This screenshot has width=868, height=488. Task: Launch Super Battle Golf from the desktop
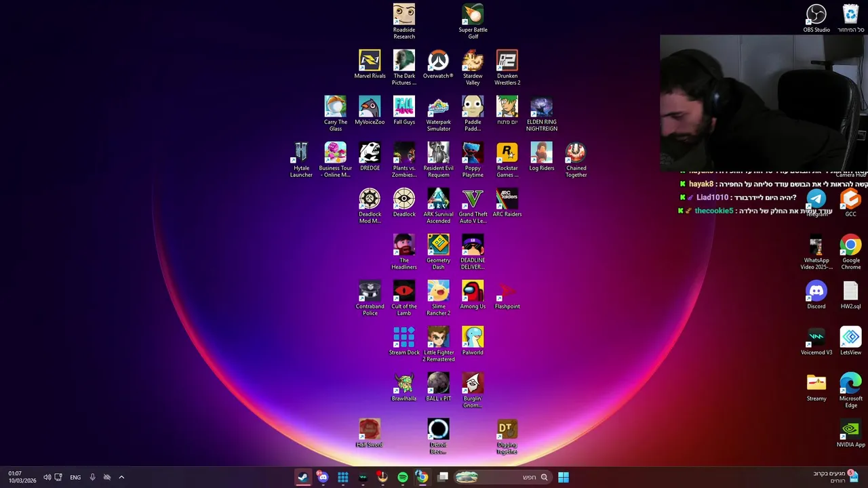tap(473, 21)
